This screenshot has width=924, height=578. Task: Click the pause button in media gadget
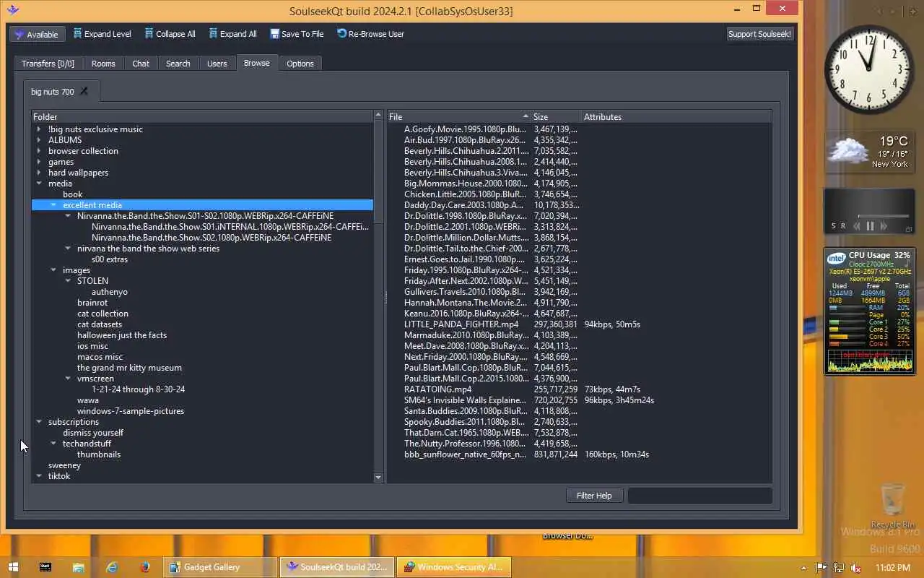click(x=870, y=226)
